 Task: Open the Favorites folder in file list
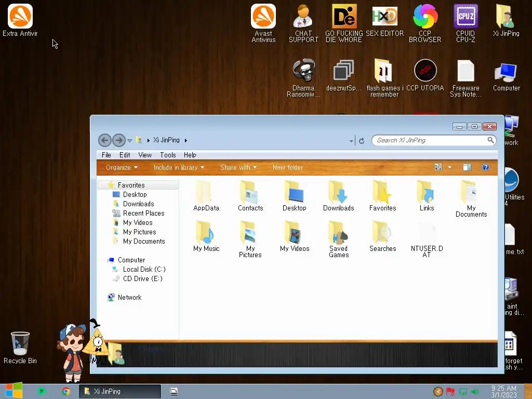coord(382,196)
